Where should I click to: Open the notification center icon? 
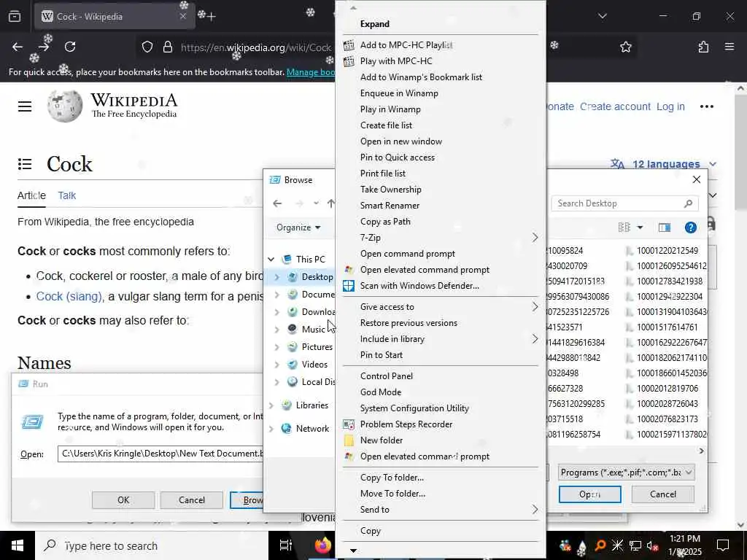tap(723, 545)
